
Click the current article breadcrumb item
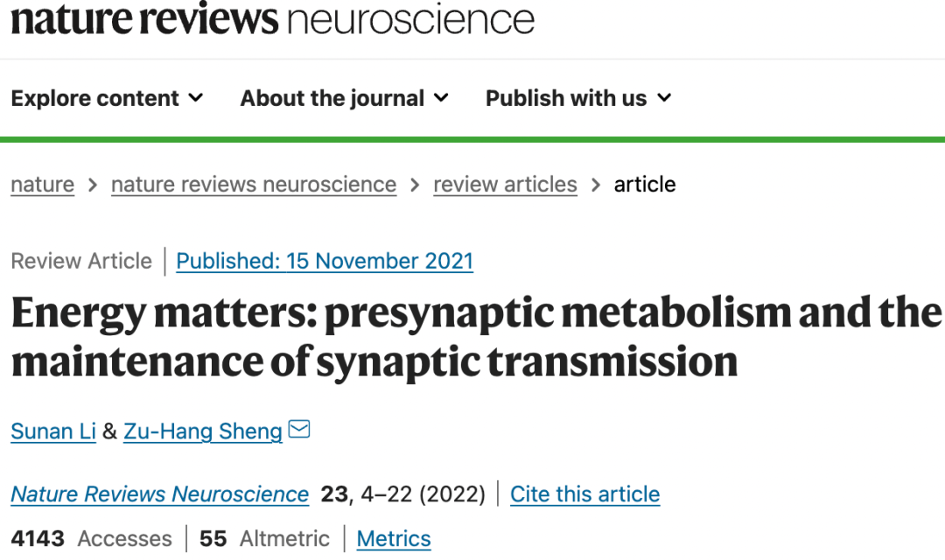(645, 185)
